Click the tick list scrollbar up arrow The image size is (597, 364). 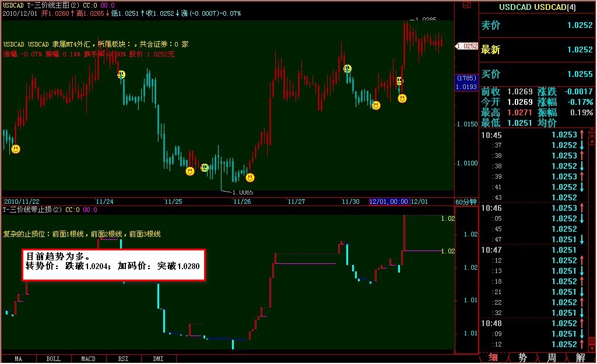[592, 141]
